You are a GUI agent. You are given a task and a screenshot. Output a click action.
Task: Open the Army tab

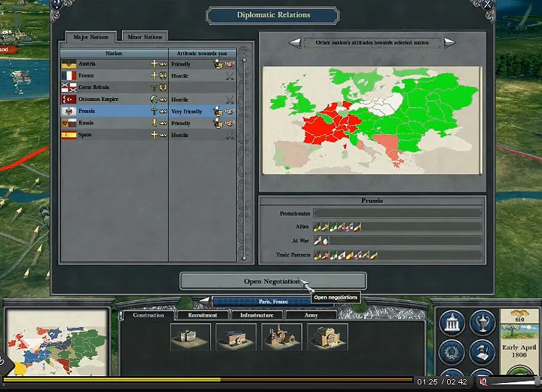pos(311,315)
